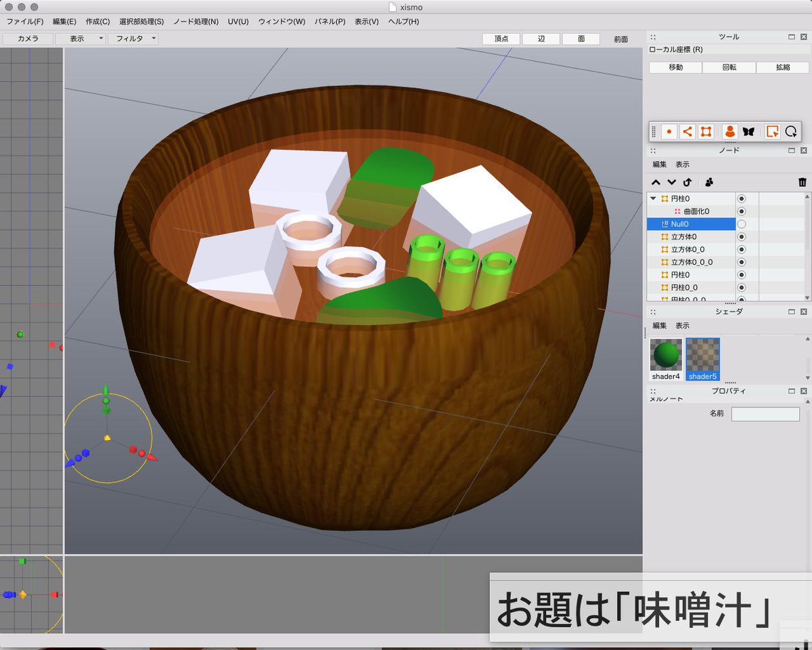Toggle the butterfly symmetry icon

click(x=748, y=131)
